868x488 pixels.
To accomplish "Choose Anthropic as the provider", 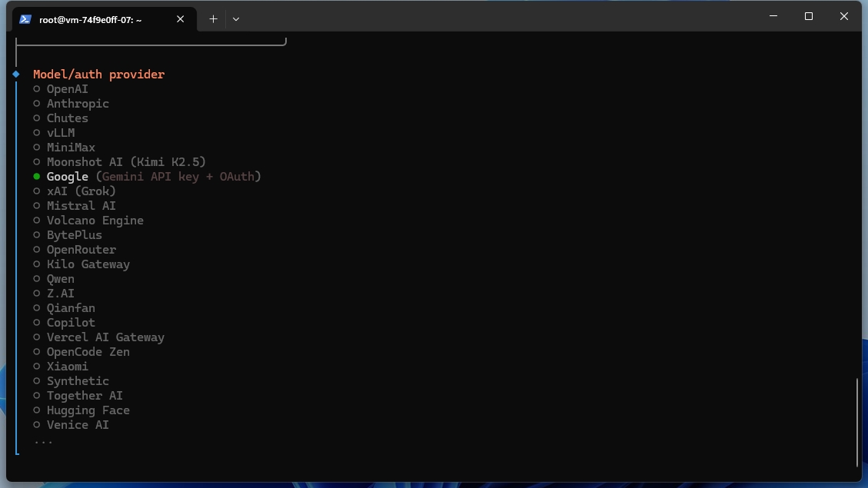I will coord(78,103).
